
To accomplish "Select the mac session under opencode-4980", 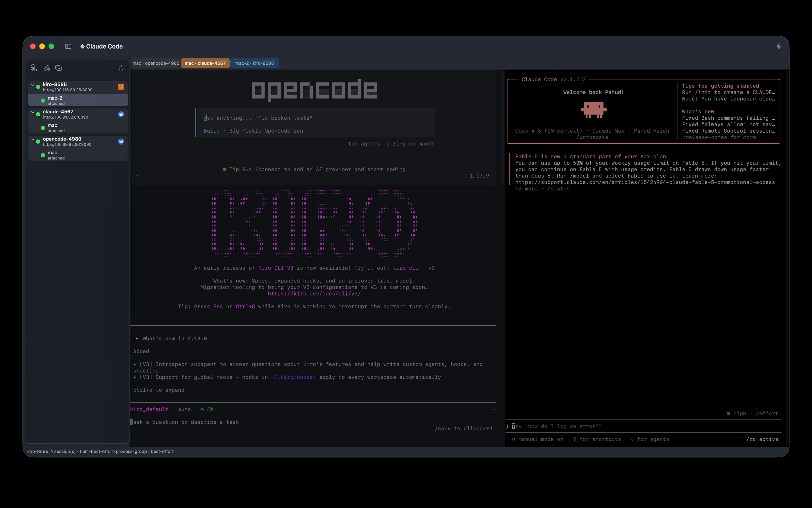I will 78,155.
